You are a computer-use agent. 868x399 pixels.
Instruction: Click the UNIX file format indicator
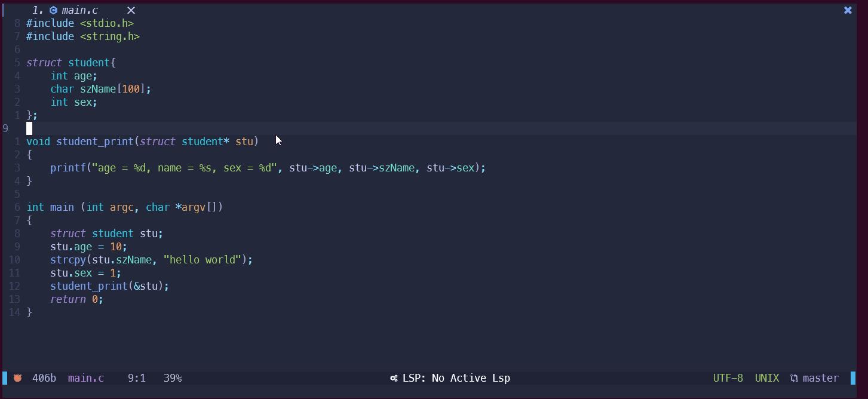point(767,378)
